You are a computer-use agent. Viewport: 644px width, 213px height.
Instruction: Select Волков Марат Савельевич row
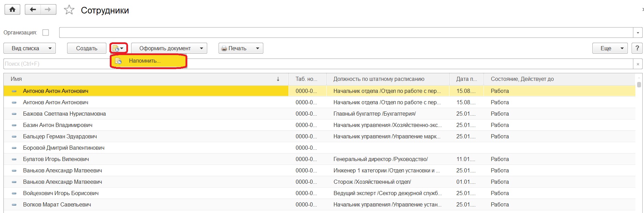click(319, 204)
